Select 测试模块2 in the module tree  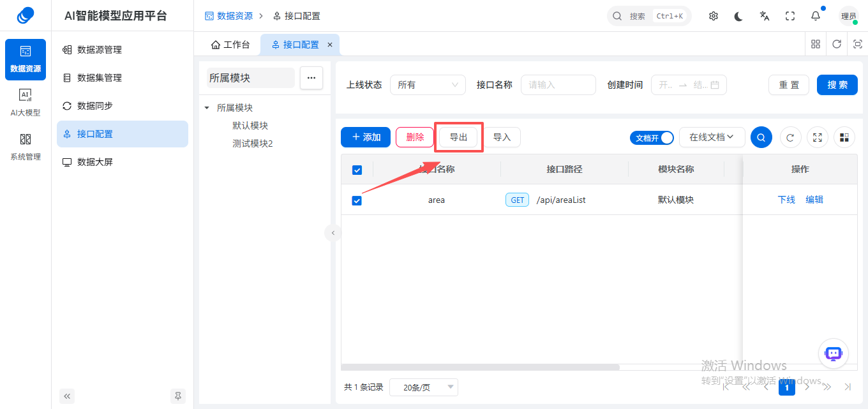(253, 144)
